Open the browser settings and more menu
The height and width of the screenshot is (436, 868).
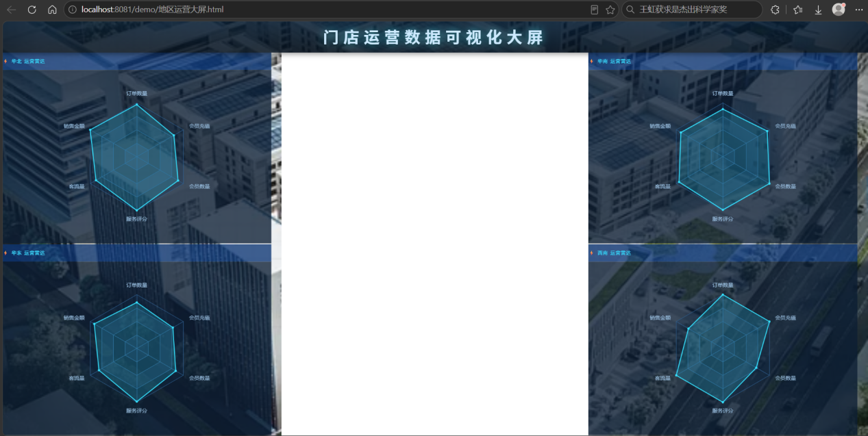[859, 10]
